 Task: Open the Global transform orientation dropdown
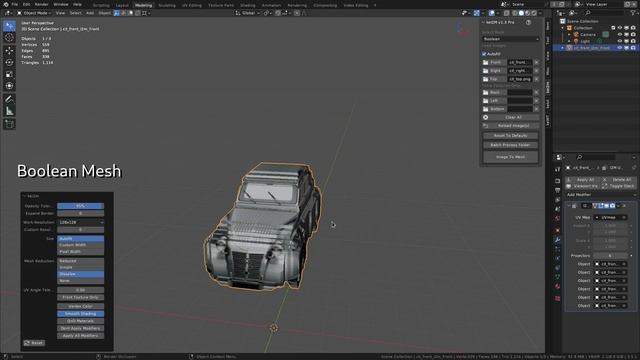pyautogui.click(x=248, y=13)
